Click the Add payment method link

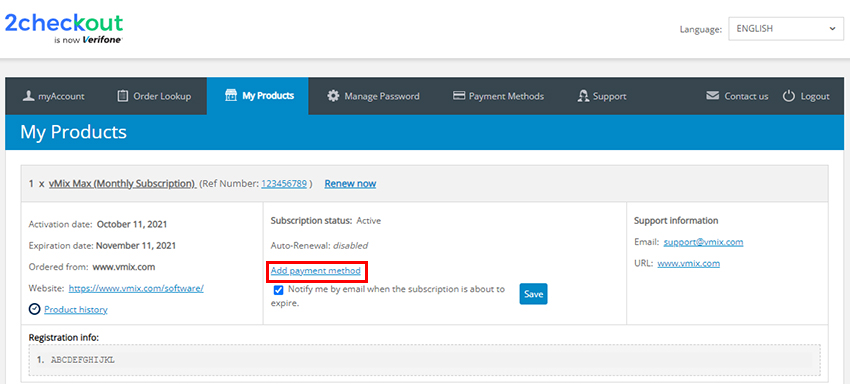pos(315,271)
